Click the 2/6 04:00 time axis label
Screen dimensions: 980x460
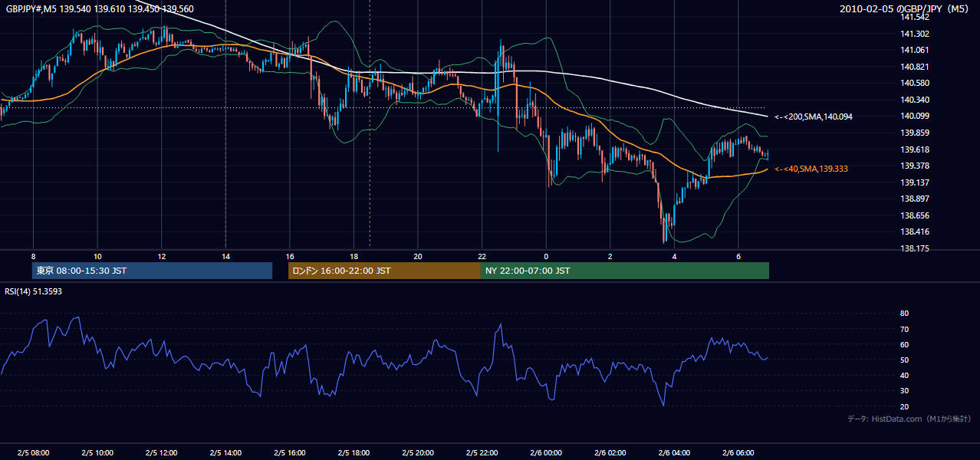(674, 452)
